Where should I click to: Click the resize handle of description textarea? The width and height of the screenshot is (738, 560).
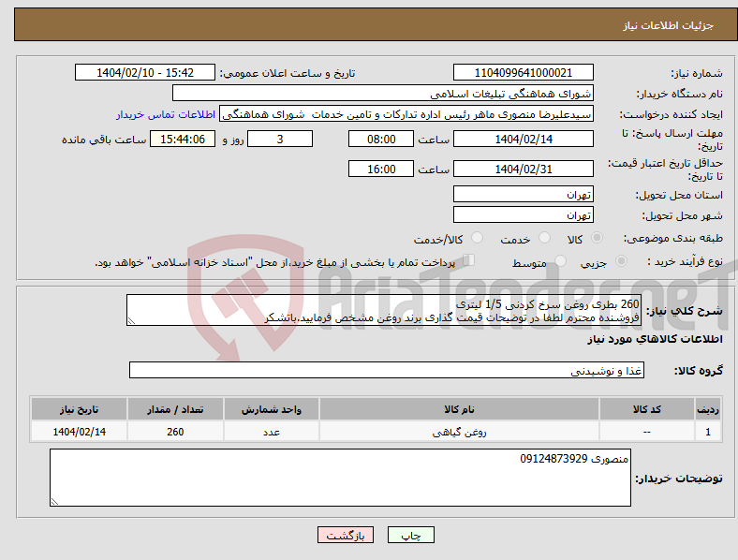point(131,321)
